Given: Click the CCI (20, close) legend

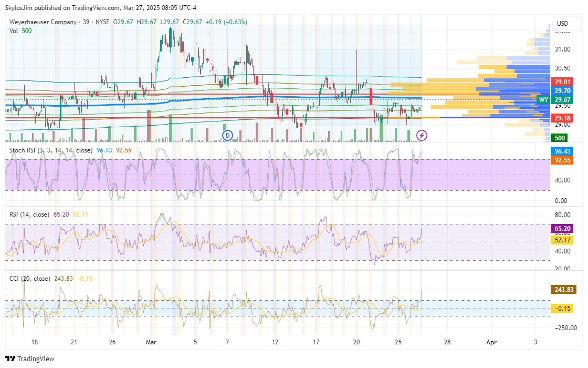Looking at the screenshot, I should [30, 278].
